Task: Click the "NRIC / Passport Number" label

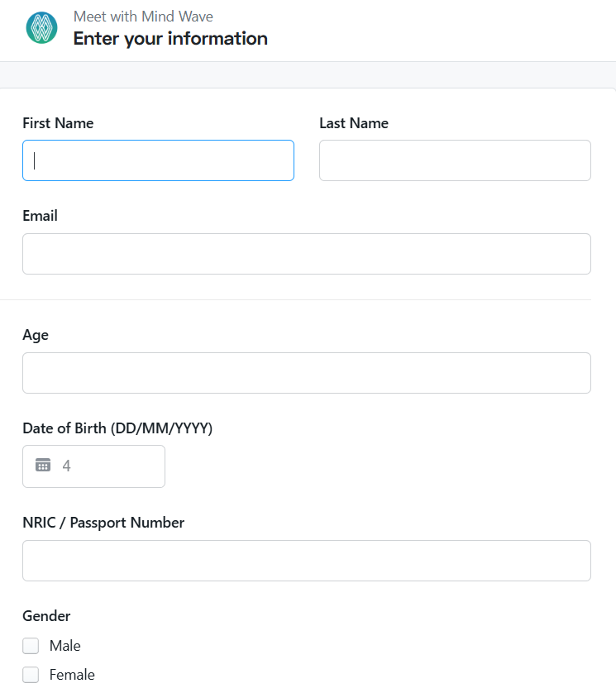Action: 103,523
